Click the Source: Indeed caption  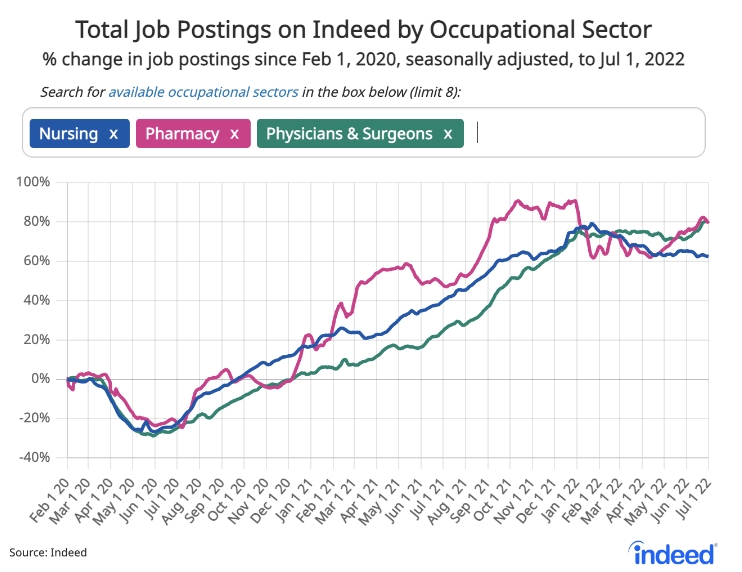point(48,551)
